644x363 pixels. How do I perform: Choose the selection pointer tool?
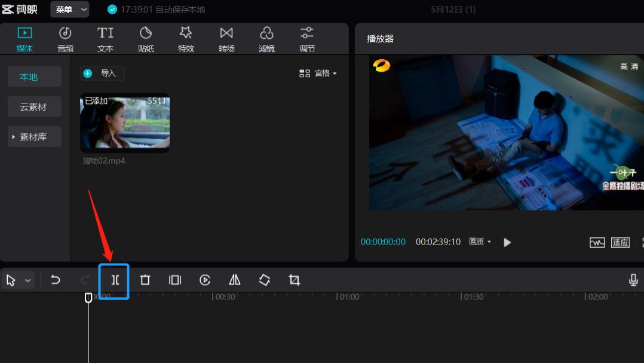click(11, 280)
